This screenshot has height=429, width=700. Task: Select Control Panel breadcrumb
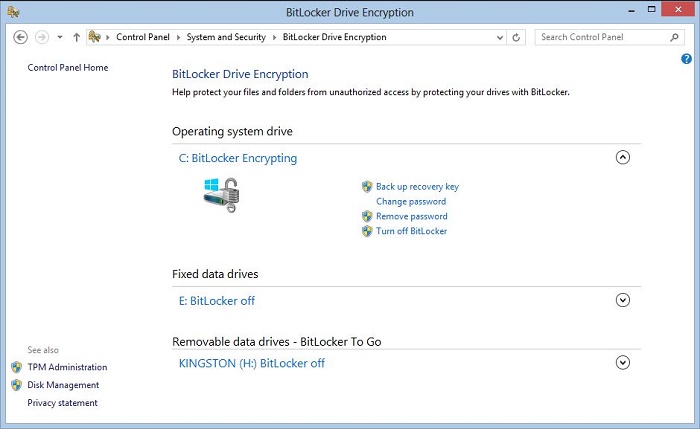tap(147, 37)
